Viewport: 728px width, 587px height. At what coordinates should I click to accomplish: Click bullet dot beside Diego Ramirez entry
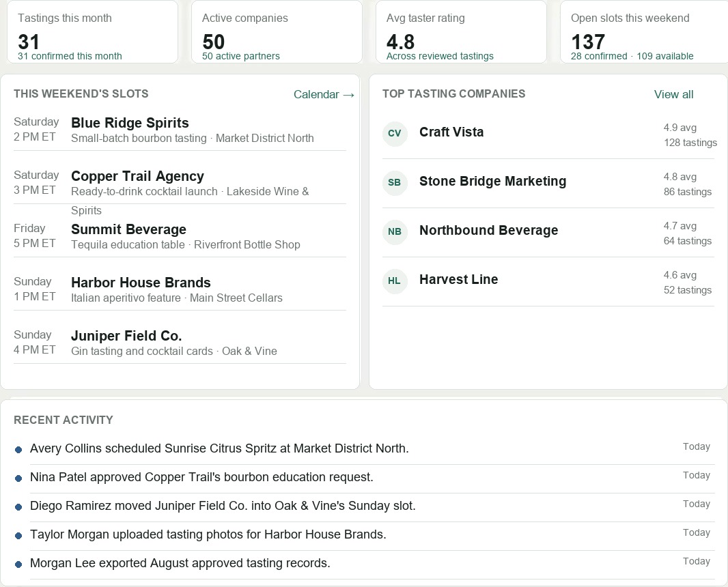[18, 507]
